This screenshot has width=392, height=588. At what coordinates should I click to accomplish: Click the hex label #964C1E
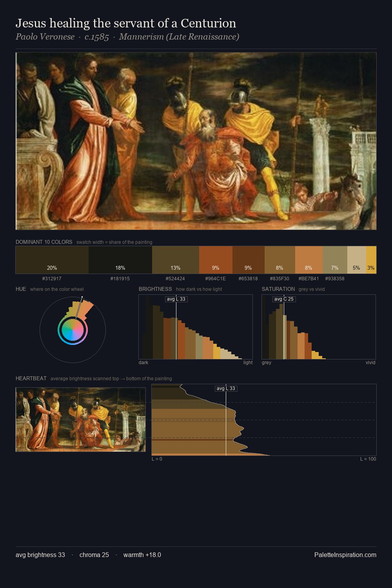pyautogui.click(x=216, y=279)
